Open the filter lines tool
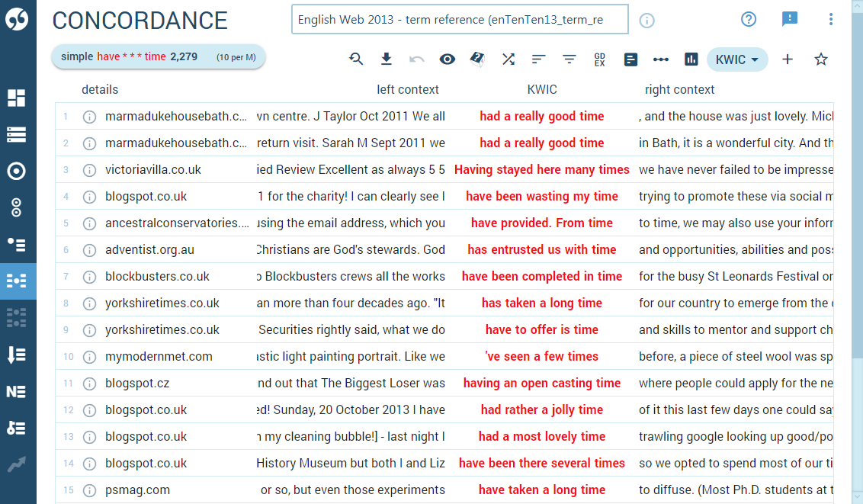863x504 pixels. pos(569,59)
